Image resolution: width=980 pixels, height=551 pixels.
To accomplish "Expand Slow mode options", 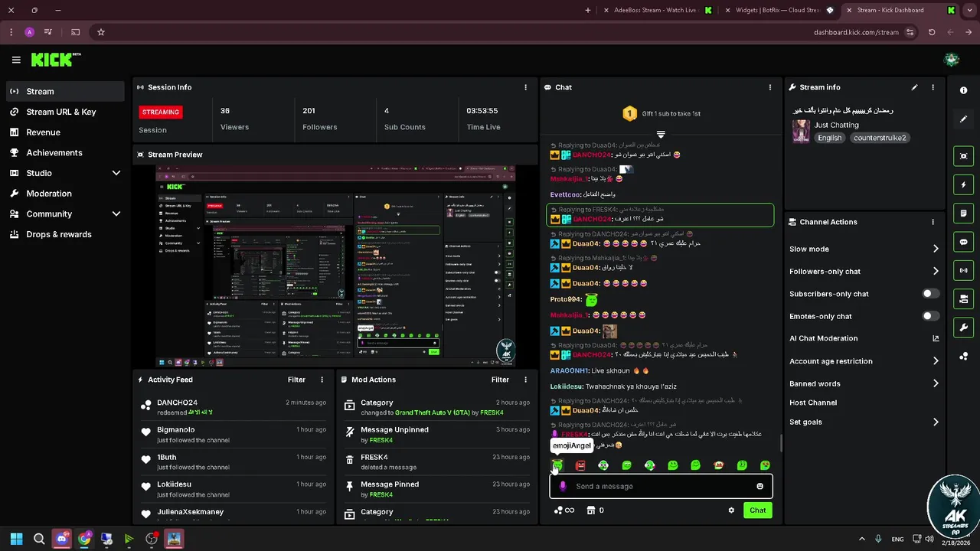I will click(936, 249).
